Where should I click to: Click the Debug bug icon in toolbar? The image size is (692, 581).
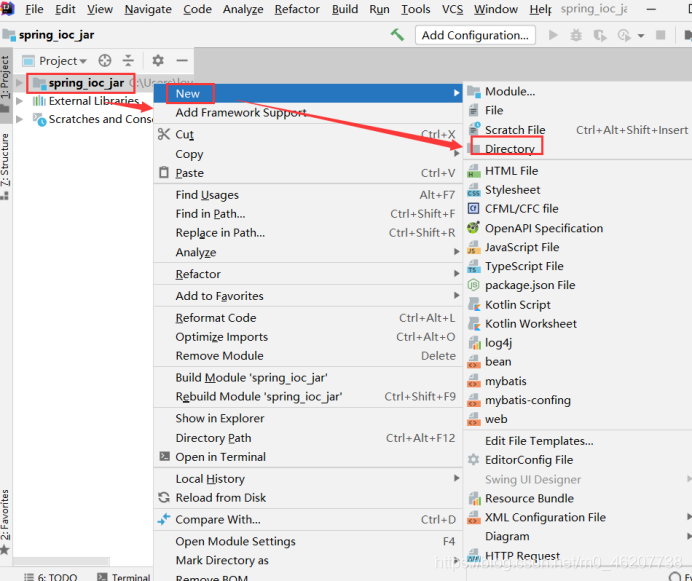tap(576, 35)
